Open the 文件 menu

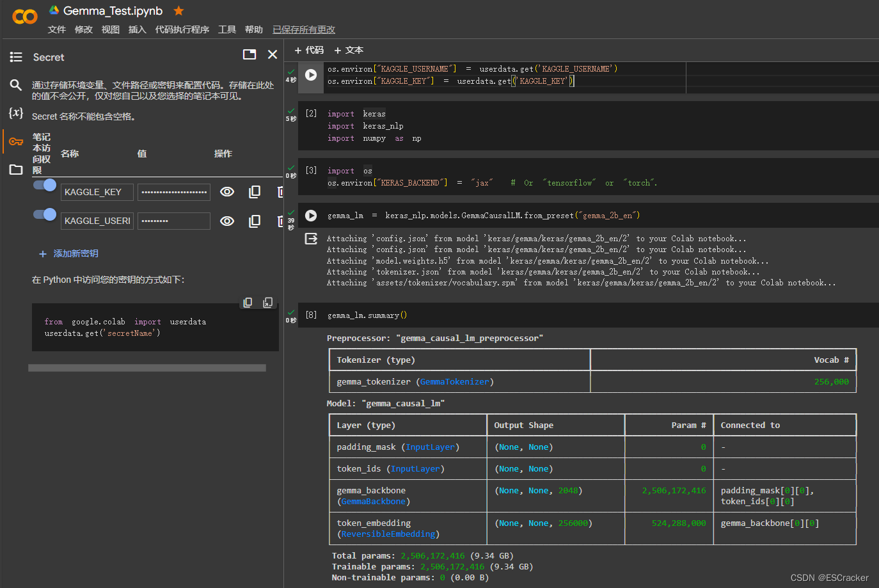tap(57, 29)
